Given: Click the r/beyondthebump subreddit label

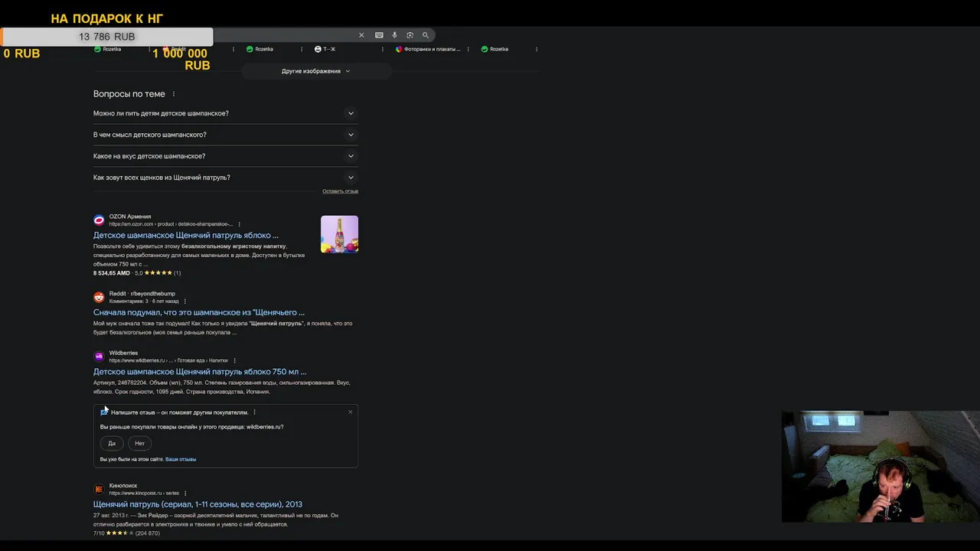Looking at the screenshot, I should (152, 294).
